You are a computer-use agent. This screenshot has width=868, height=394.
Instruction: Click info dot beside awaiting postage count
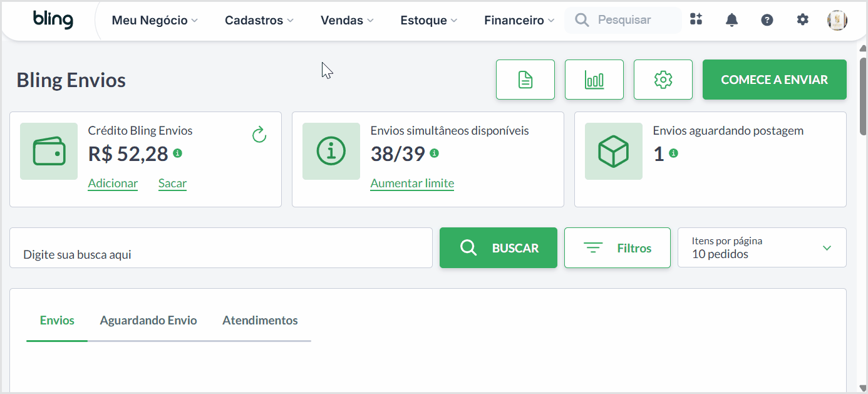[x=673, y=153]
